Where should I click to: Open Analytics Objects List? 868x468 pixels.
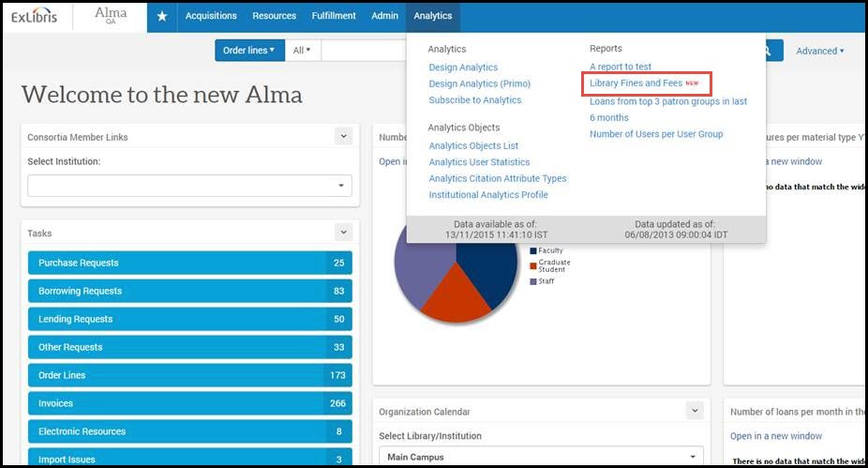(x=473, y=145)
